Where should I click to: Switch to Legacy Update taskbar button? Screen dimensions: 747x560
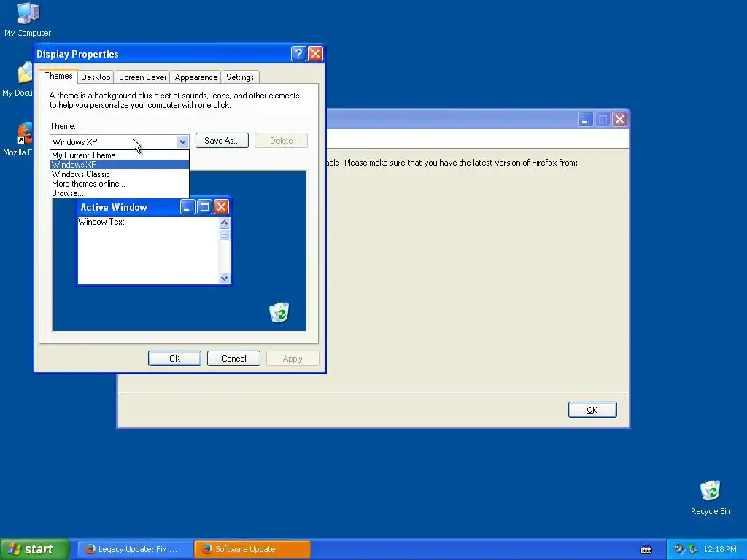click(135, 549)
